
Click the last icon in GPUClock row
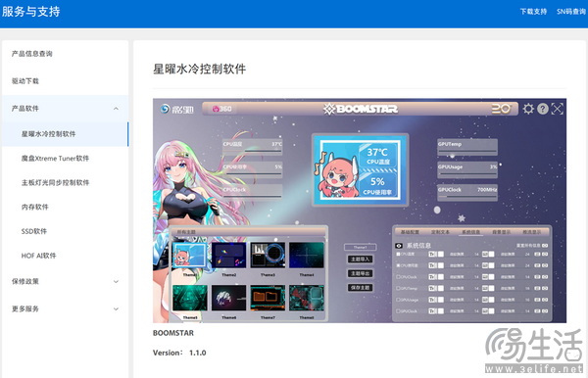tap(545, 311)
